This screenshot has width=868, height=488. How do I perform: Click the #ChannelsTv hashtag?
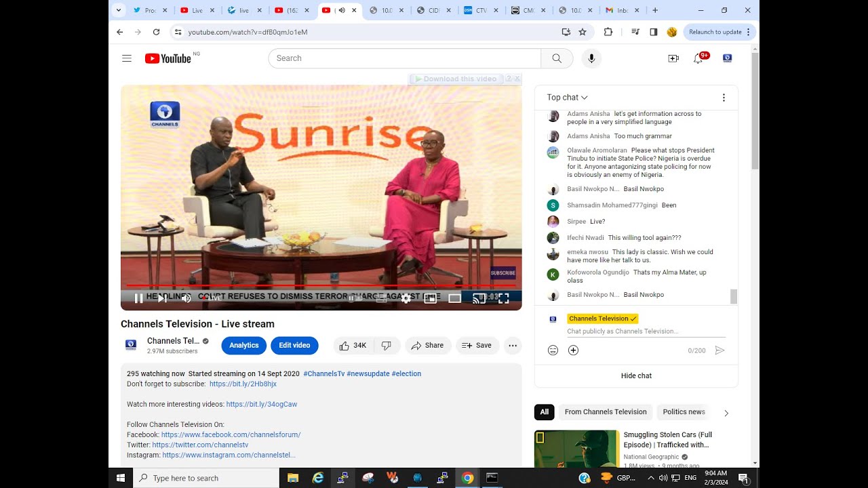[x=324, y=374]
